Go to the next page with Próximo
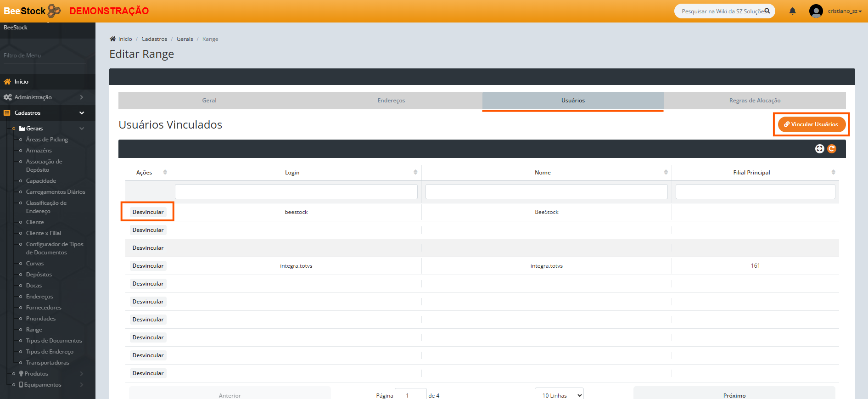The height and width of the screenshot is (399, 868). pyautogui.click(x=734, y=395)
